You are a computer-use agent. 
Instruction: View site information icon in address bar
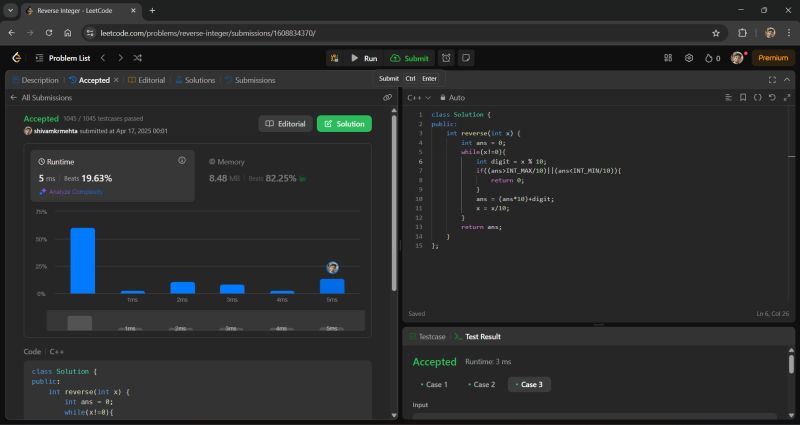click(90, 33)
